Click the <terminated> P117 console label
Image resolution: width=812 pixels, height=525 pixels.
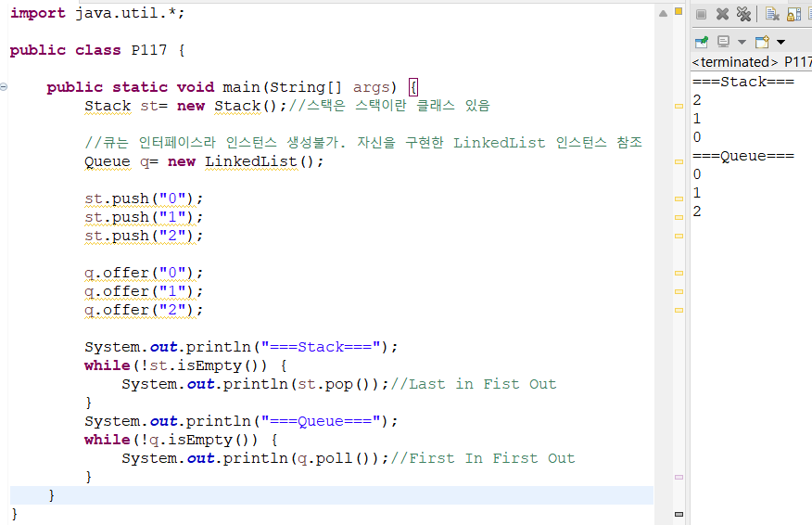[752, 62]
